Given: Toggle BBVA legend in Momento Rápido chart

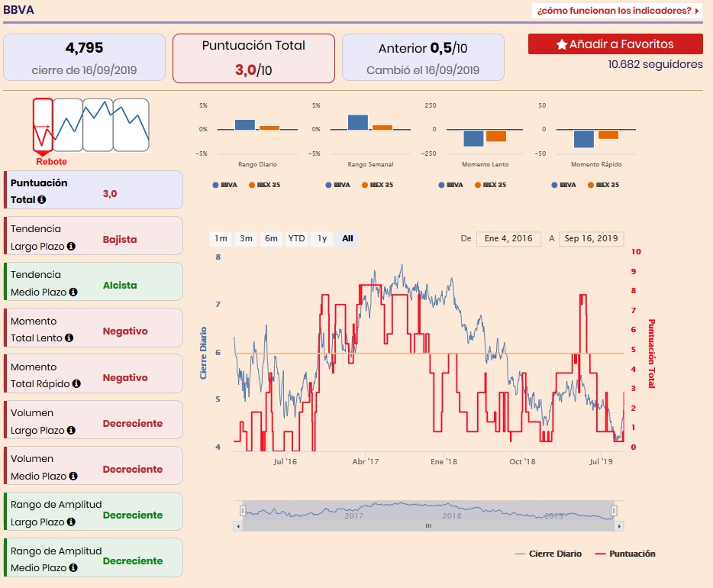Looking at the screenshot, I should [564, 185].
